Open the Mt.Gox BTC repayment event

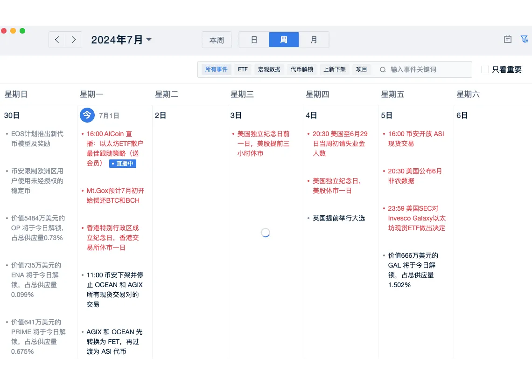click(x=115, y=195)
